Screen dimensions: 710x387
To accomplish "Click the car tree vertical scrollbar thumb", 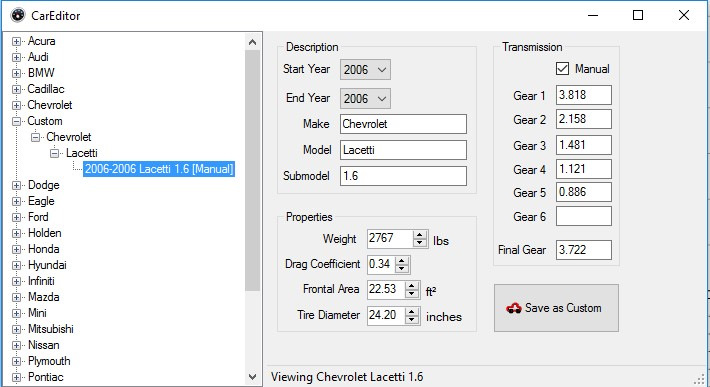I will coord(253,171).
